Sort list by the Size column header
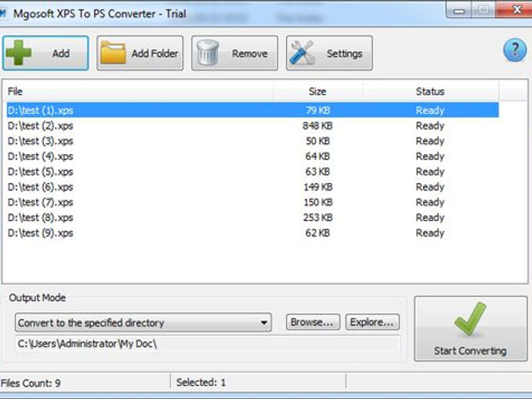 point(318,91)
